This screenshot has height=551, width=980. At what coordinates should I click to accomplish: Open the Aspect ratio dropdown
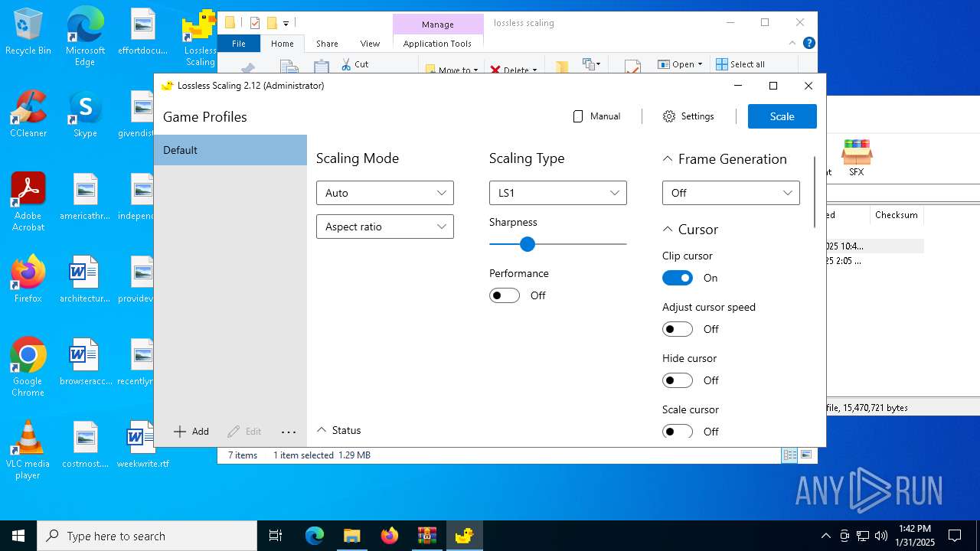pyautogui.click(x=384, y=227)
